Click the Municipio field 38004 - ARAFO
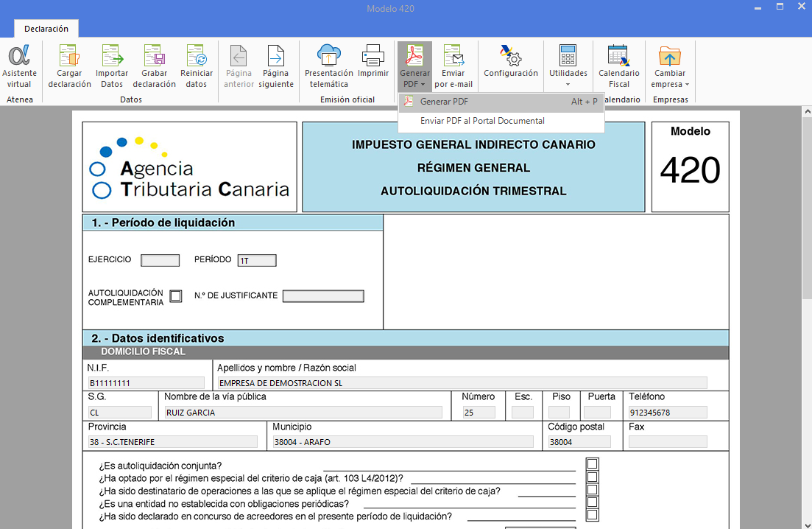The width and height of the screenshot is (812, 529). pyautogui.click(x=403, y=442)
